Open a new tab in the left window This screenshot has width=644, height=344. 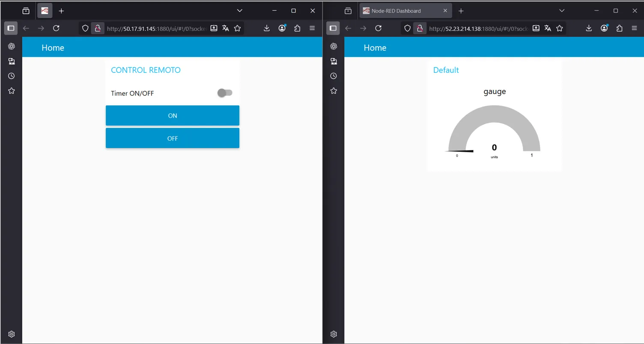coord(61,11)
